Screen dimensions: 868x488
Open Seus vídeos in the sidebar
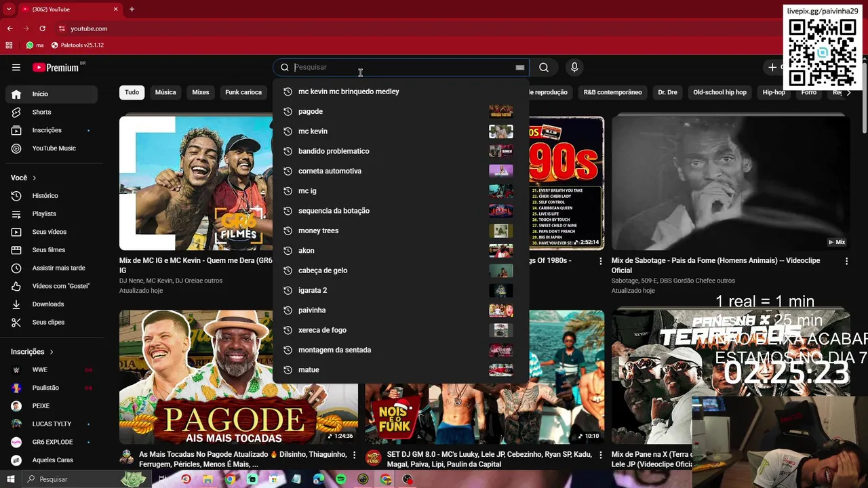coord(52,232)
